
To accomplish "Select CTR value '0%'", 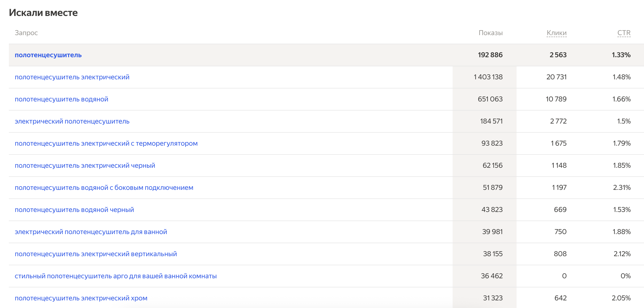I will coord(626,276).
